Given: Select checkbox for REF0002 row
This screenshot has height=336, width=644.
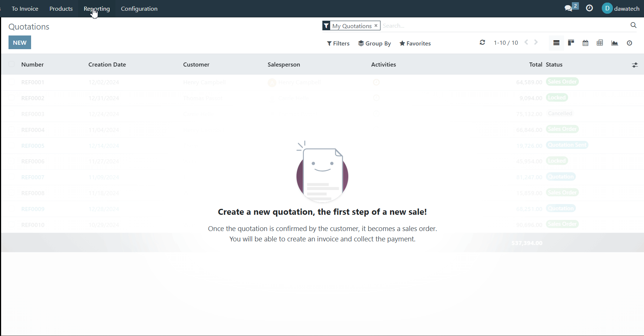Looking at the screenshot, I should 11,98.
